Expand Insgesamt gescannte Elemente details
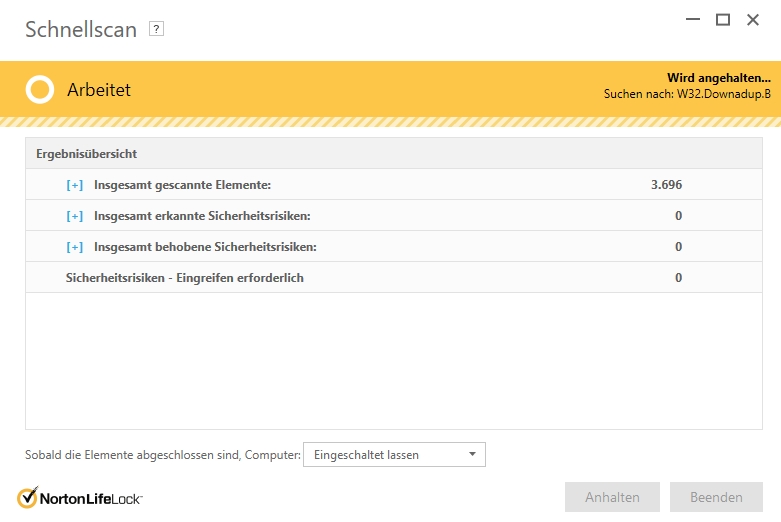Viewport: 781px width, 522px height. coord(75,185)
